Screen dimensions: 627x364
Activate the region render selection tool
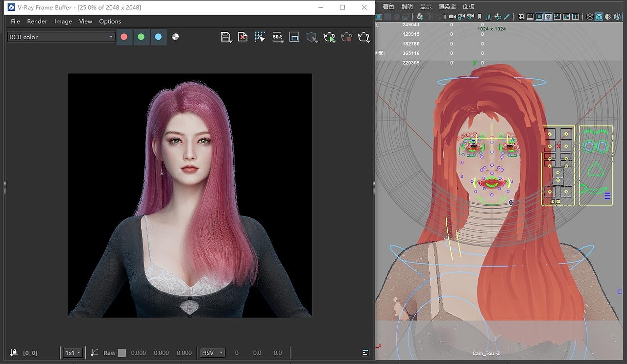point(260,37)
